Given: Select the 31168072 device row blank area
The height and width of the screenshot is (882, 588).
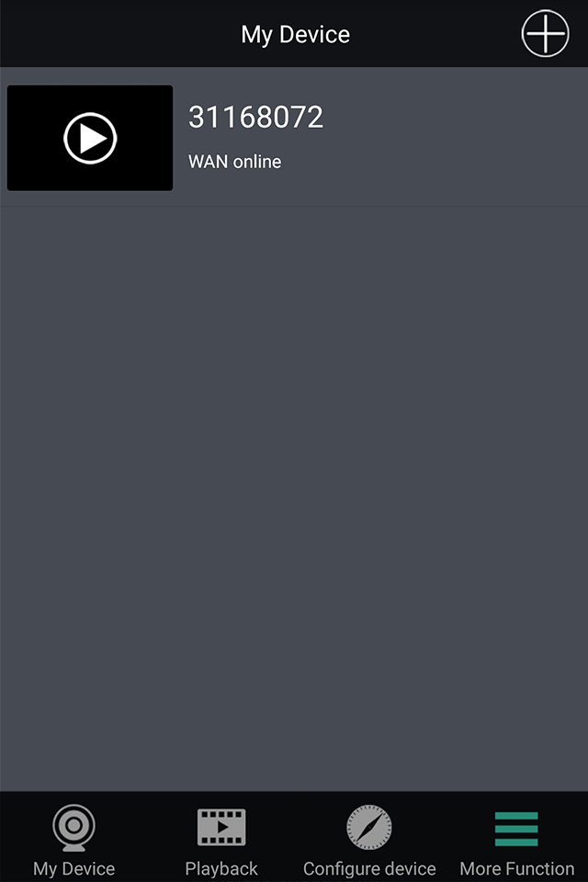Looking at the screenshot, I should (x=450, y=138).
